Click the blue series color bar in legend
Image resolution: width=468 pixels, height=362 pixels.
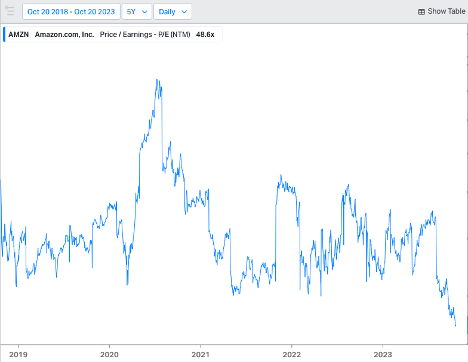[x=4, y=34]
